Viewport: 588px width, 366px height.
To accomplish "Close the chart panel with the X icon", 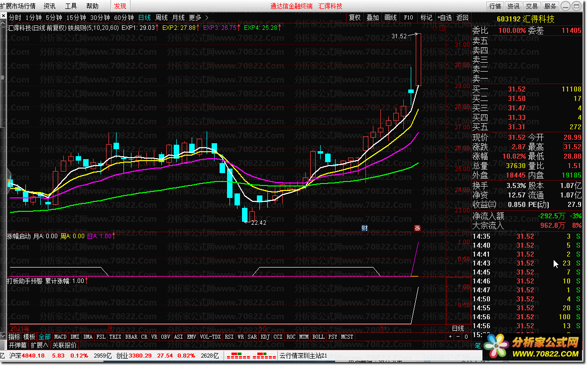I will [x=3, y=16].
